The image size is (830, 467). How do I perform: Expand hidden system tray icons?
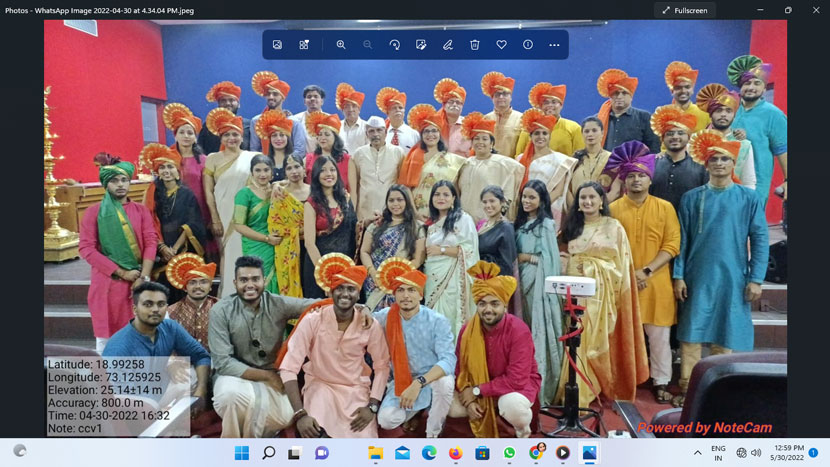(698, 453)
